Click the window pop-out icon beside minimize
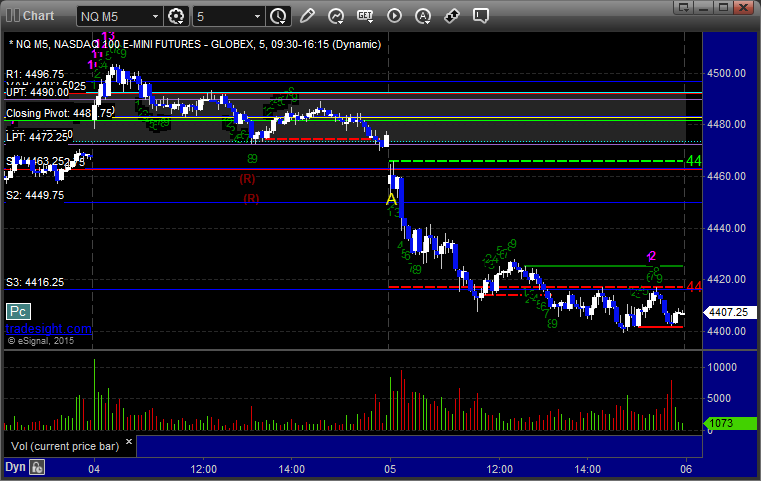The width and height of the screenshot is (761, 481). coord(684,7)
